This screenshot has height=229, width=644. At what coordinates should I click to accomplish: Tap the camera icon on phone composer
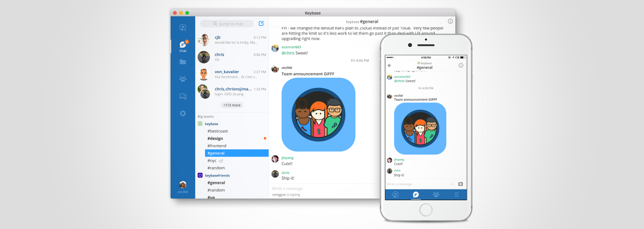[x=461, y=184]
